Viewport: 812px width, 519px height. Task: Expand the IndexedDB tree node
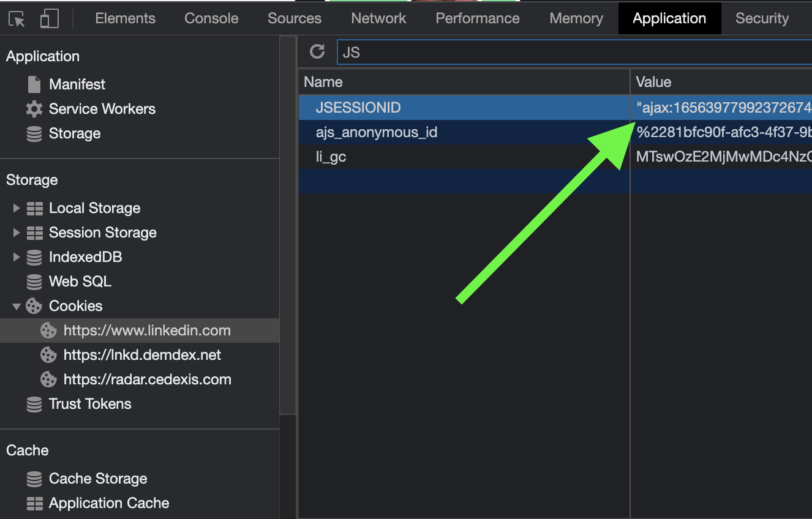(17, 257)
